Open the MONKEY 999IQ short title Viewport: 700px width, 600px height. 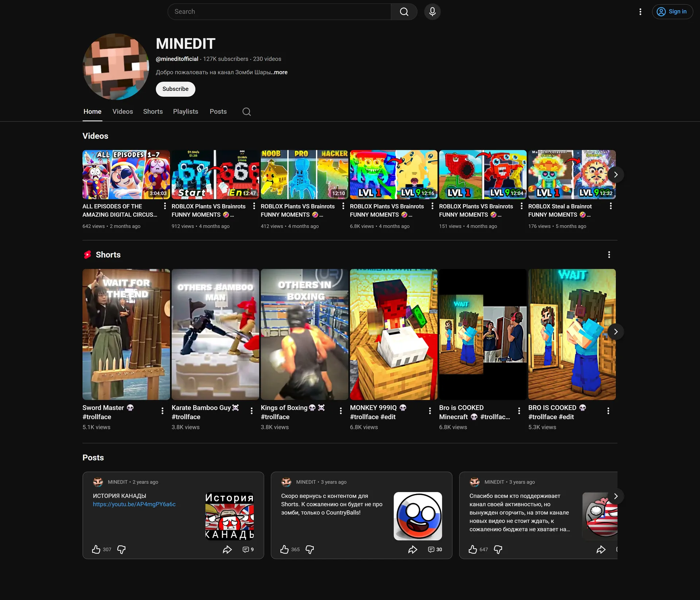(378, 412)
